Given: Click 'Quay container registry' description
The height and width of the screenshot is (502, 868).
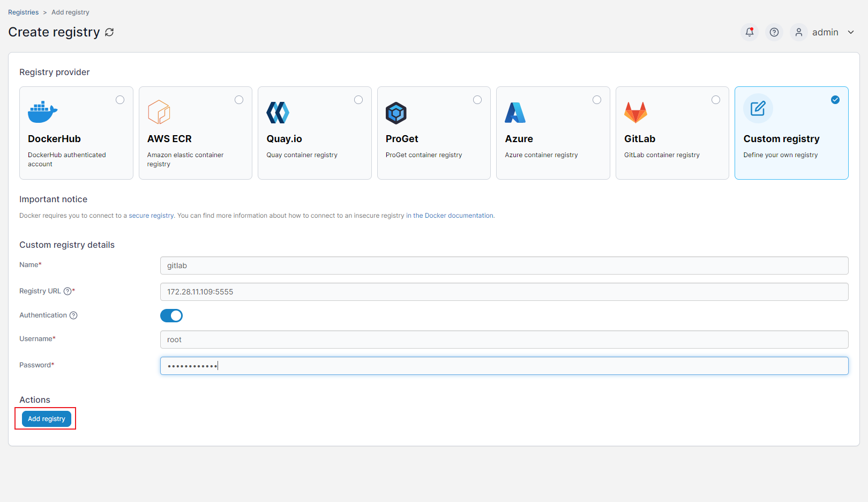Looking at the screenshot, I should pyautogui.click(x=302, y=155).
